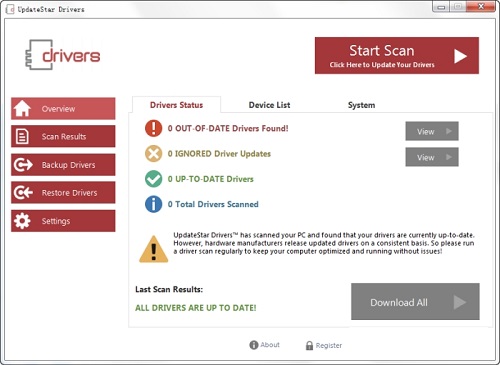Click '0 IGNORED Driver Updates' text
This screenshot has width=500, height=365.
[219, 154]
